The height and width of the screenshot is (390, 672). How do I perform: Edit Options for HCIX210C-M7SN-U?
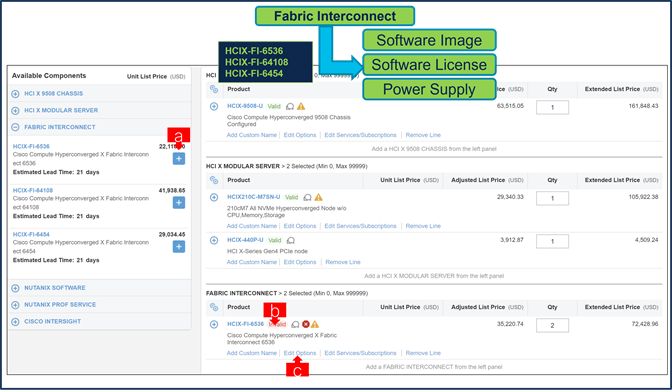click(300, 226)
